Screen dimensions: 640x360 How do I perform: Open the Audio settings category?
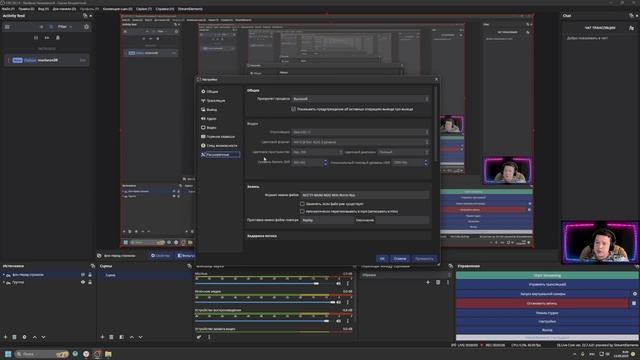click(x=220, y=118)
